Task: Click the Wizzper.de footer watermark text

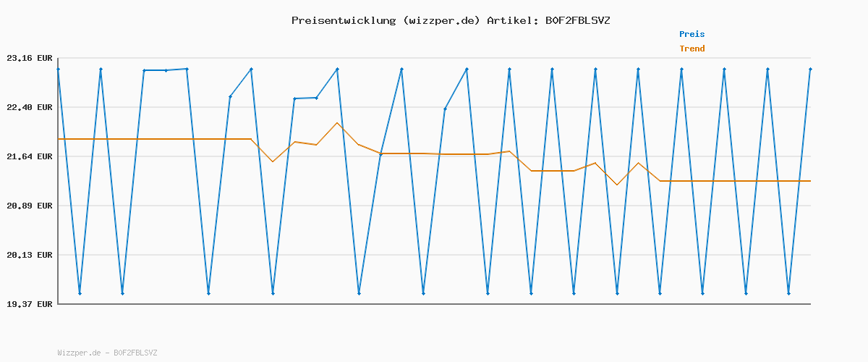Action: (x=107, y=353)
